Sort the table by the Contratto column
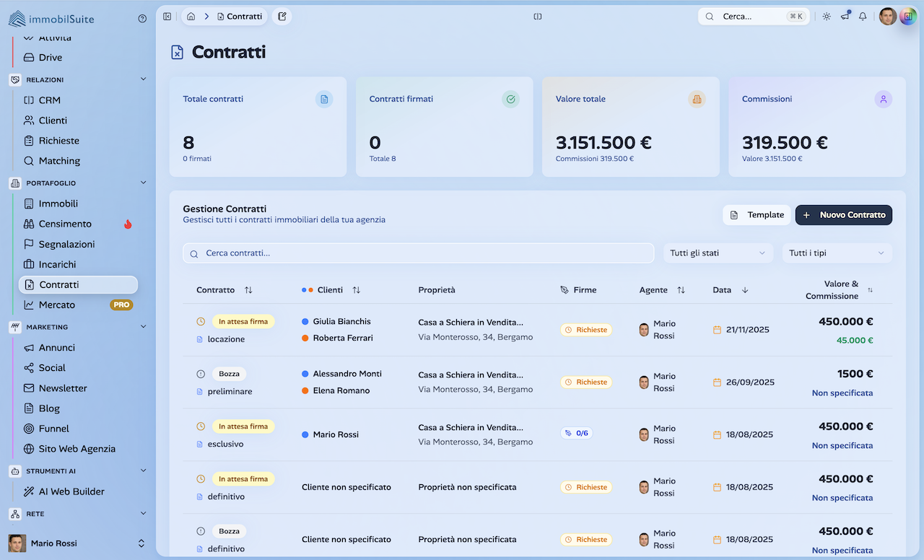Viewport: 924px width, 560px height. 248,290
